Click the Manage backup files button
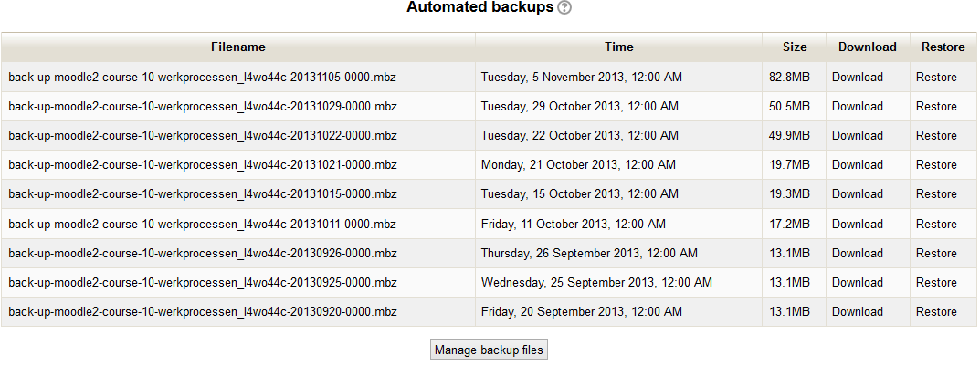The width and height of the screenshot is (980, 376). click(490, 350)
